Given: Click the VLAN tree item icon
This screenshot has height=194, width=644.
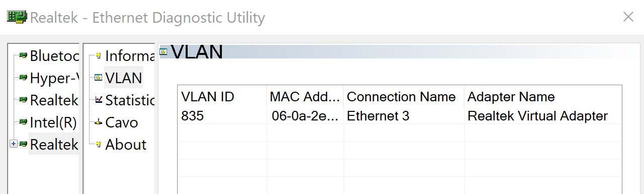Looking at the screenshot, I should pos(98,78).
